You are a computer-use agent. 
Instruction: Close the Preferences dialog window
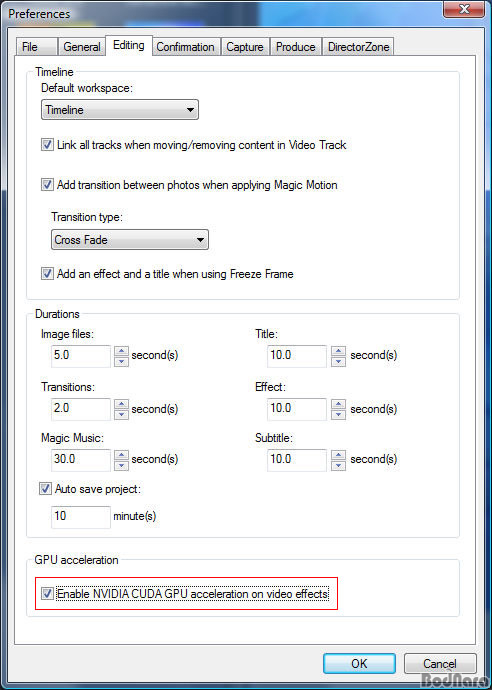click(464, 9)
